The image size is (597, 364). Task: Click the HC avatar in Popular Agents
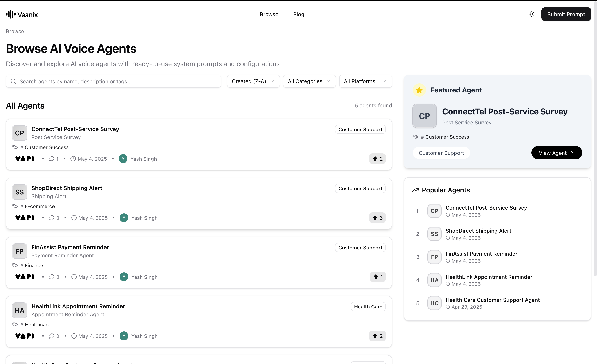pos(434,303)
